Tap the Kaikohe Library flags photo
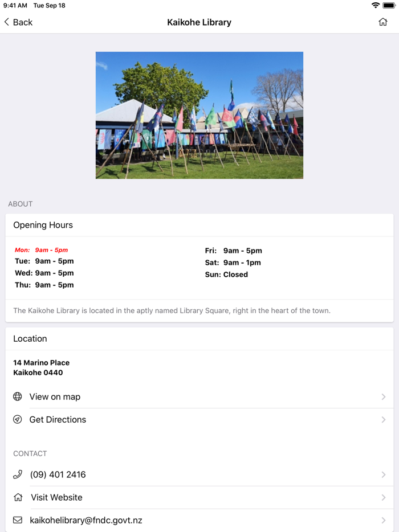 coord(199,116)
